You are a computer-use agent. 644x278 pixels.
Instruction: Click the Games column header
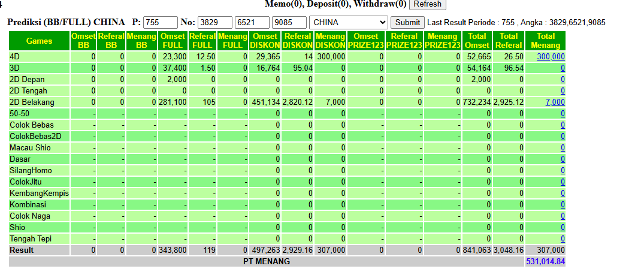pyautogui.click(x=40, y=41)
